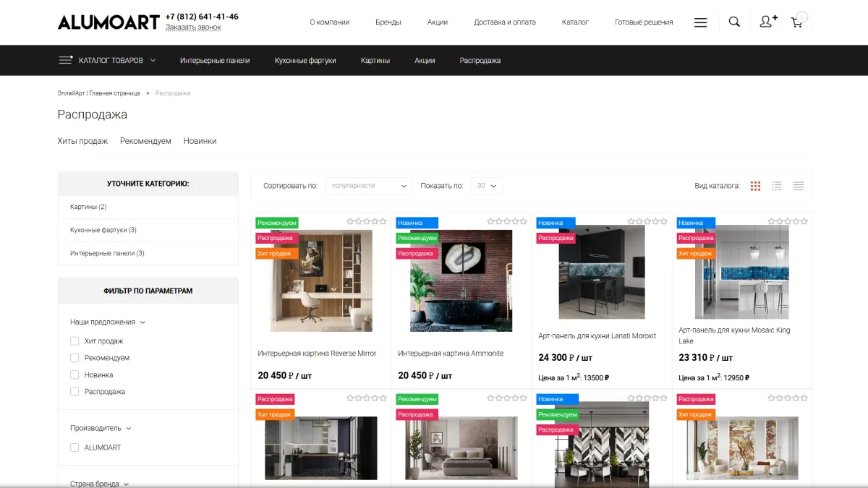Open the "Картины (2)" category link
Viewport: 868px width, 488px height.
coord(88,207)
